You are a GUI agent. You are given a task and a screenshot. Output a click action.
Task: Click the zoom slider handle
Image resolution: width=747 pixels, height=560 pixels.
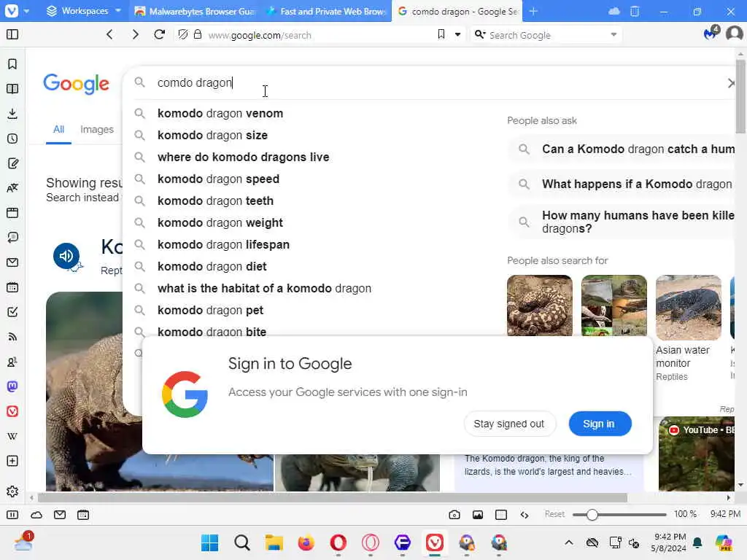592,514
